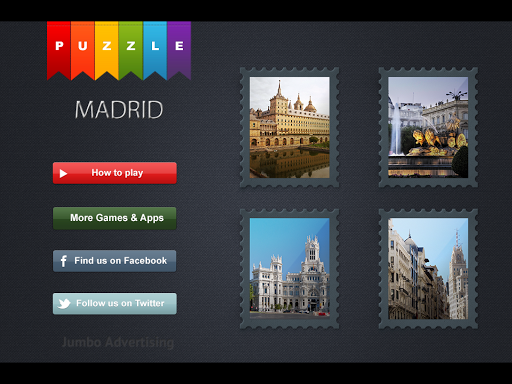
Task: Click the Facebook f logo icon
Action: tap(63, 261)
